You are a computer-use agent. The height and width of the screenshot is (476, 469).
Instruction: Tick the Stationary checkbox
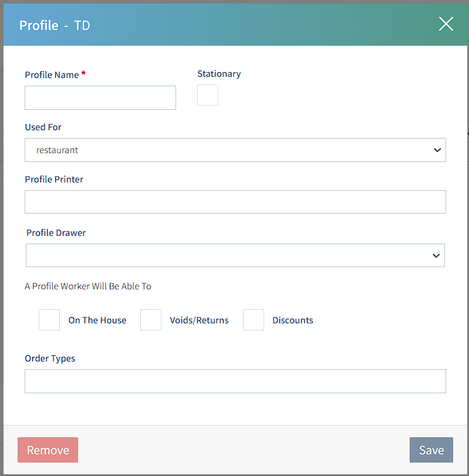click(208, 95)
